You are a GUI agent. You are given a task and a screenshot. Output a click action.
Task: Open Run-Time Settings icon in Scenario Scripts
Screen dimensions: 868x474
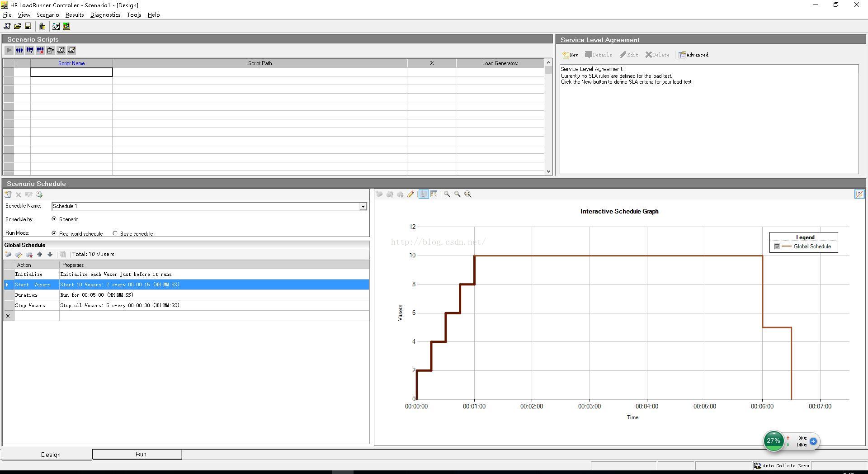(51, 50)
